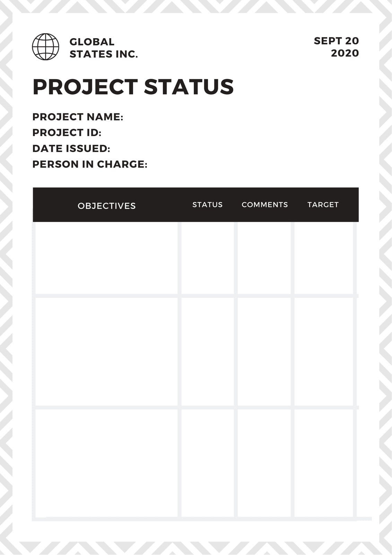Select the Global States Inc. company name
The height and width of the screenshot is (555, 392).
coord(104,48)
